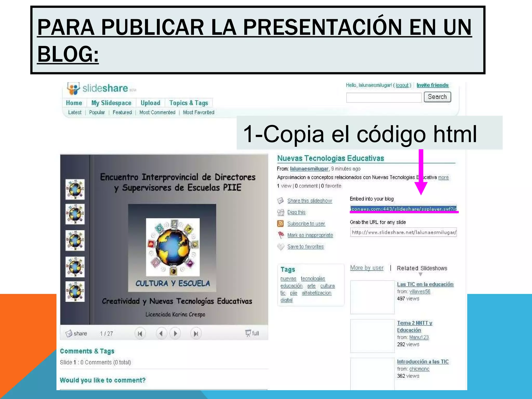Open the lalunaesmilugar author link
Viewport: 532px width, 399px height.
309,169
